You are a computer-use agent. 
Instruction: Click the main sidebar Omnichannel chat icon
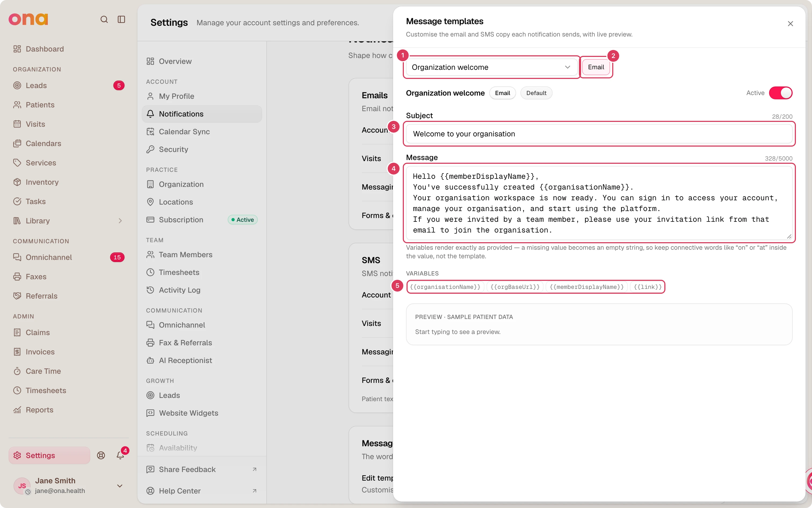(17, 257)
